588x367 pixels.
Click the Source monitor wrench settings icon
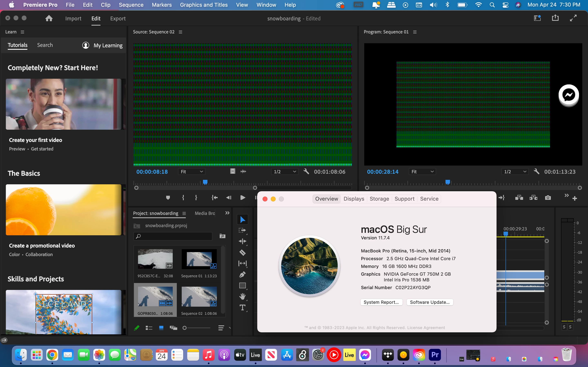tap(306, 172)
